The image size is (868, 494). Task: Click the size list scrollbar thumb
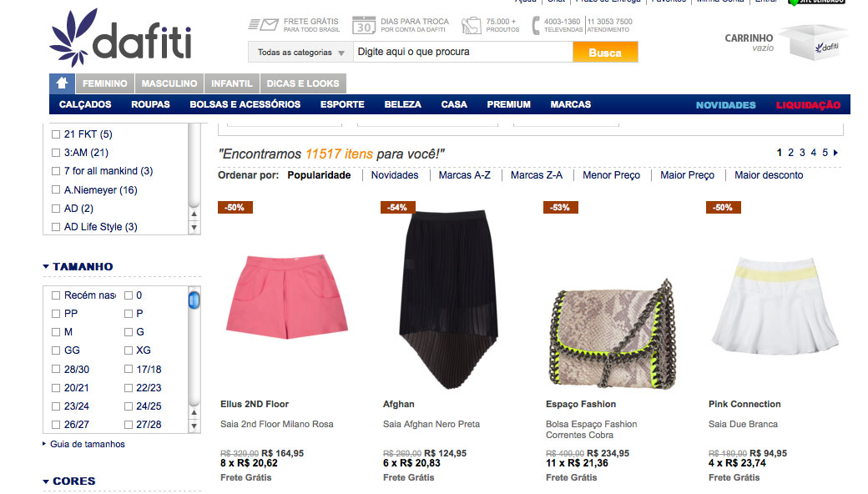pyautogui.click(x=194, y=300)
